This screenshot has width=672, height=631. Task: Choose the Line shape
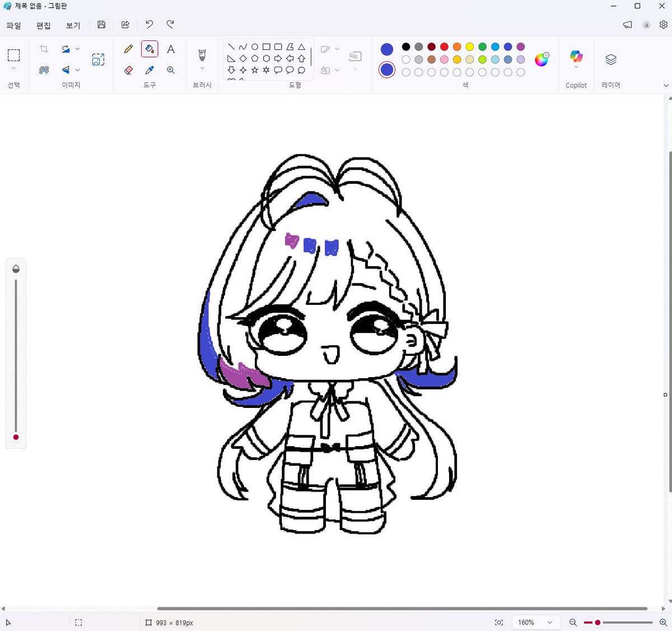pos(231,47)
